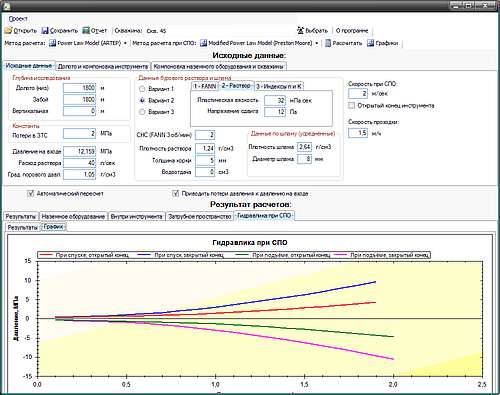Click pink legend При подъёме, закрытый конец
The height and width of the screenshot is (395, 500).
click(x=382, y=255)
